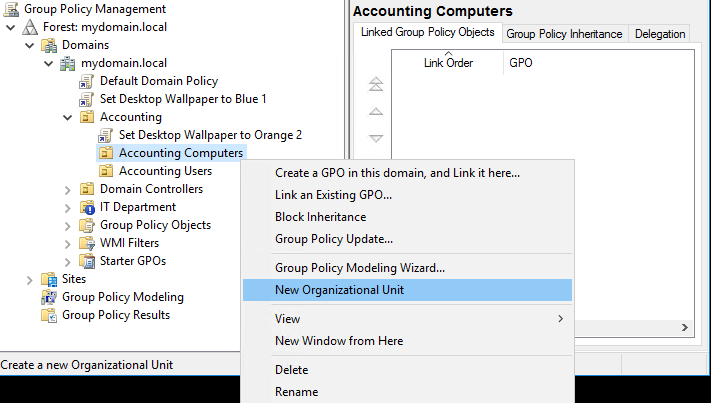Choose Link an Existing GPO
Screen dimensions: 711x403
407,195
